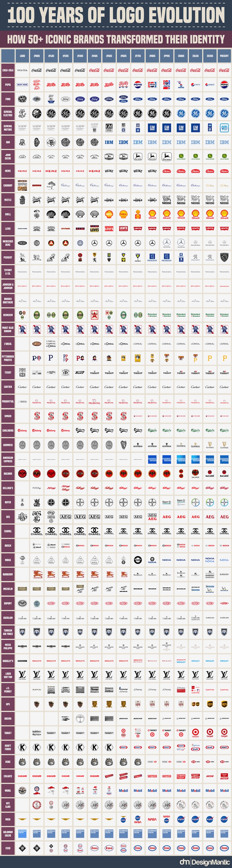Screen dimensions: 232x868
Task: Select the 'CADBURY' row label
Action: click(8, 185)
